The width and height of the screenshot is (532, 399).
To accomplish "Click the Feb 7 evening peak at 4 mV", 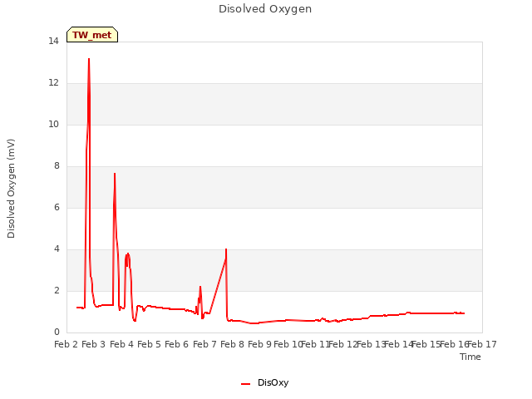I will coord(226,249).
